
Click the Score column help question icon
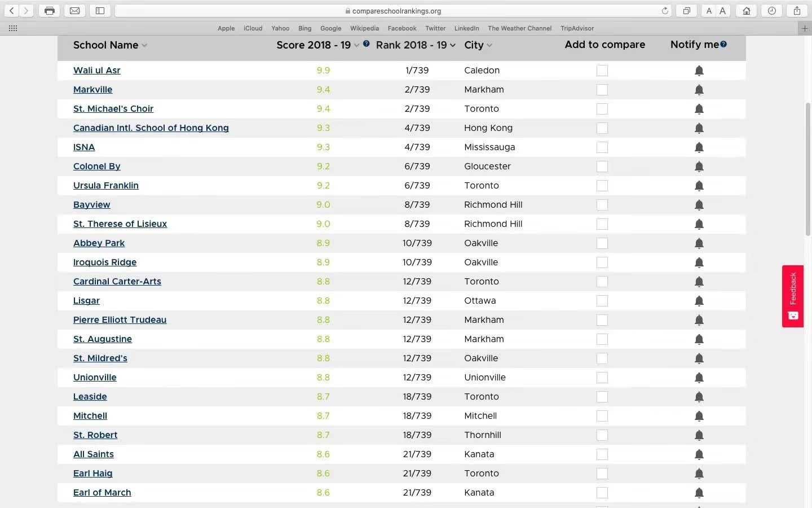point(367,44)
